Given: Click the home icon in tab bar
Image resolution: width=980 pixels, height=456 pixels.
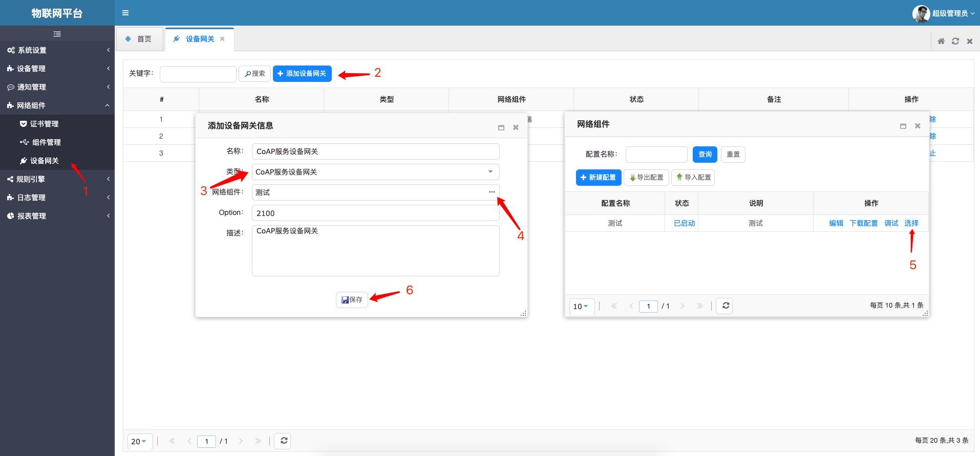Looking at the screenshot, I should pos(941,41).
